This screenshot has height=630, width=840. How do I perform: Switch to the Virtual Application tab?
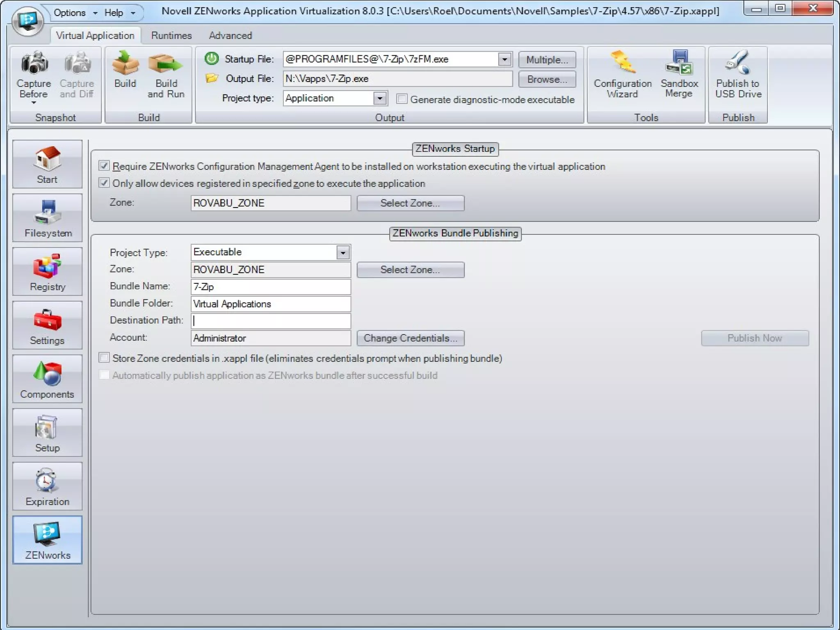tap(95, 36)
